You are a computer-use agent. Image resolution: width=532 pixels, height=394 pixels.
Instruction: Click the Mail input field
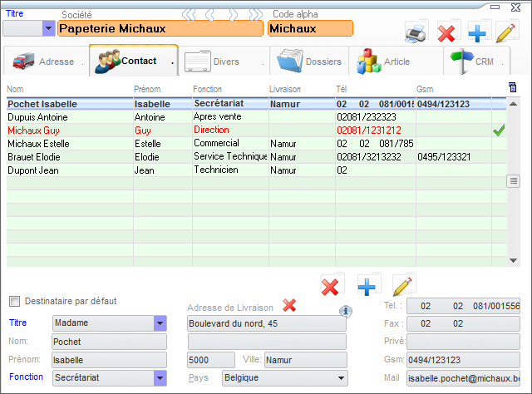coord(462,378)
